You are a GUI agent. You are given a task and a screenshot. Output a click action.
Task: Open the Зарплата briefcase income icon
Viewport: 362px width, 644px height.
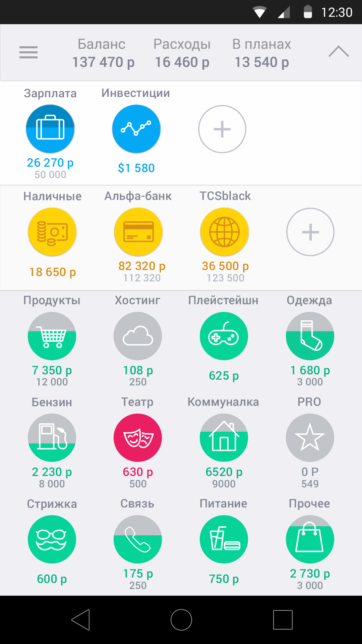50,129
